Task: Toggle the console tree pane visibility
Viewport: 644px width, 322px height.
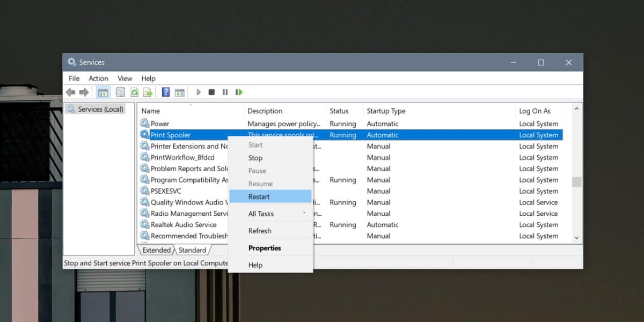Action: pyautogui.click(x=103, y=92)
